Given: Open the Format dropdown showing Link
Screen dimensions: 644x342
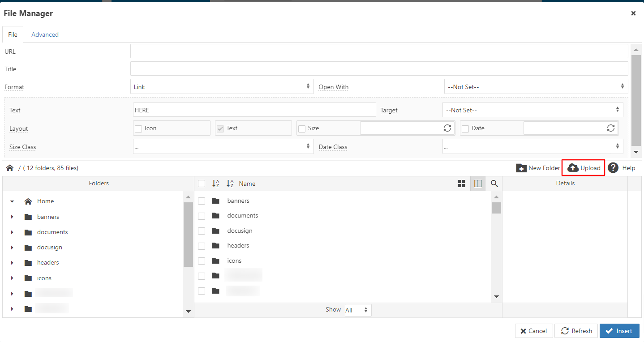Looking at the screenshot, I should pos(222,86).
